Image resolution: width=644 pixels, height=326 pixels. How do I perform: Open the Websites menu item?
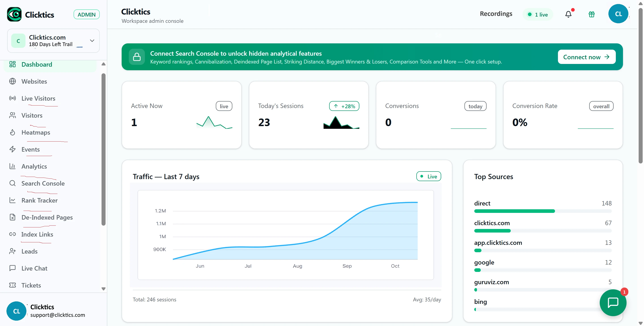point(50,81)
